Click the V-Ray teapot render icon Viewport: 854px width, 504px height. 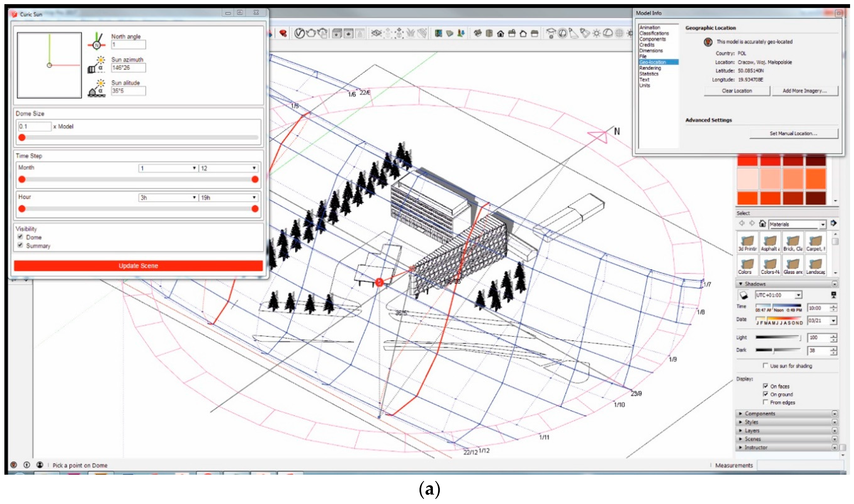pos(311,33)
